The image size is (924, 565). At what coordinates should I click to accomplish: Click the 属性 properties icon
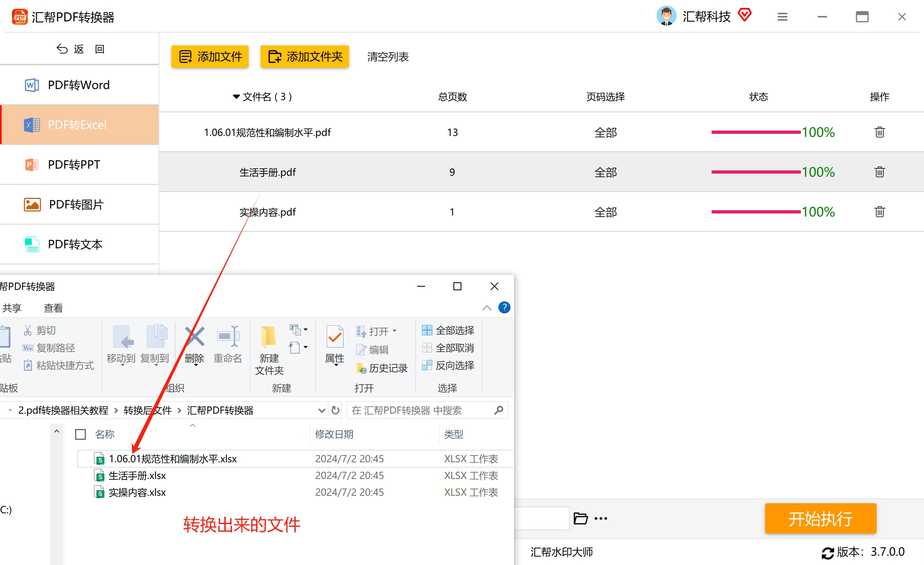click(335, 337)
